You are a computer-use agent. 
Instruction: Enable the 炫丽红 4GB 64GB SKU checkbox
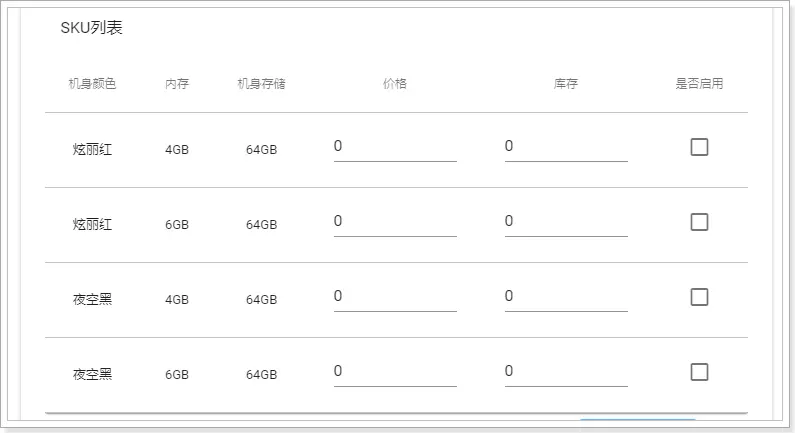tap(699, 147)
